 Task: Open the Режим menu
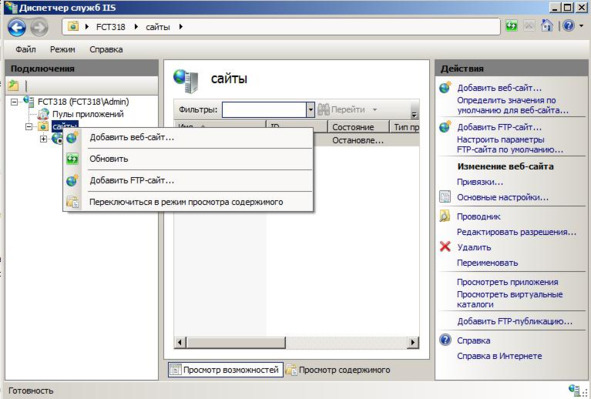pos(63,49)
